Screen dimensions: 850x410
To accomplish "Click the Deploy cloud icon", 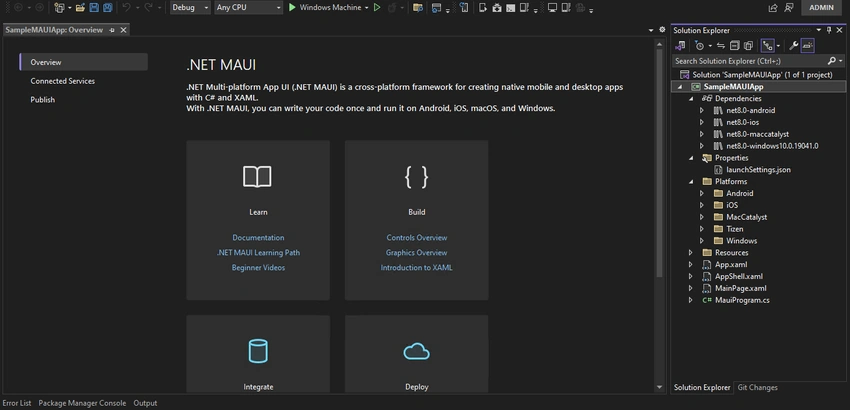I will (416, 351).
